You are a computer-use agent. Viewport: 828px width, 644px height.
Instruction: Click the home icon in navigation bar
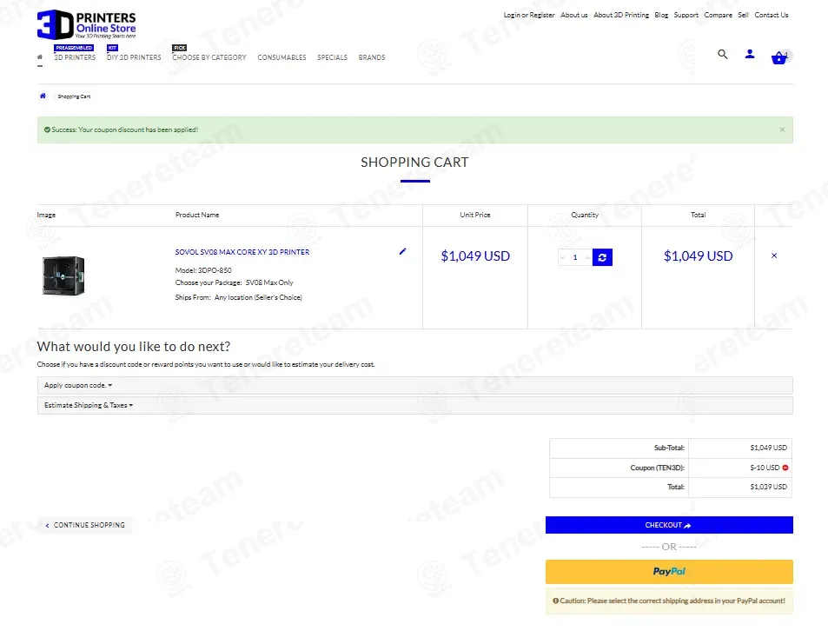click(40, 57)
